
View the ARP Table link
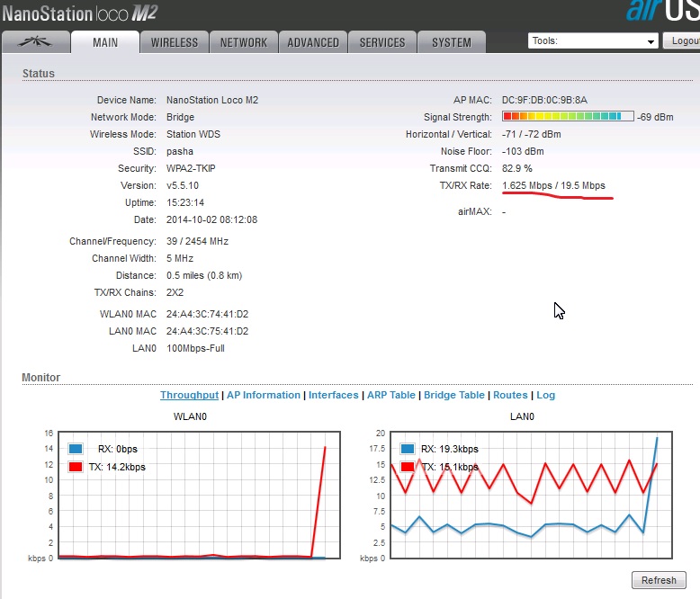click(391, 395)
